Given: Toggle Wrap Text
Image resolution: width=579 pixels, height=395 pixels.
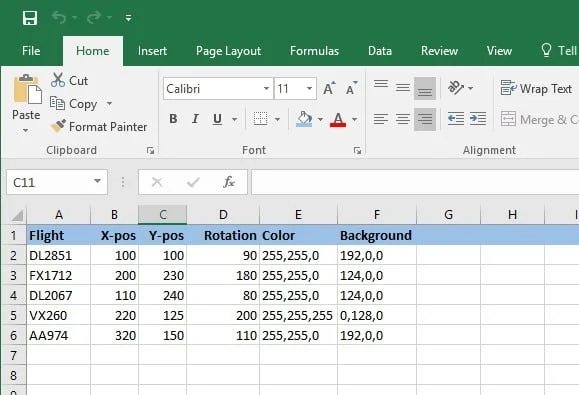Looking at the screenshot, I should click(536, 88).
